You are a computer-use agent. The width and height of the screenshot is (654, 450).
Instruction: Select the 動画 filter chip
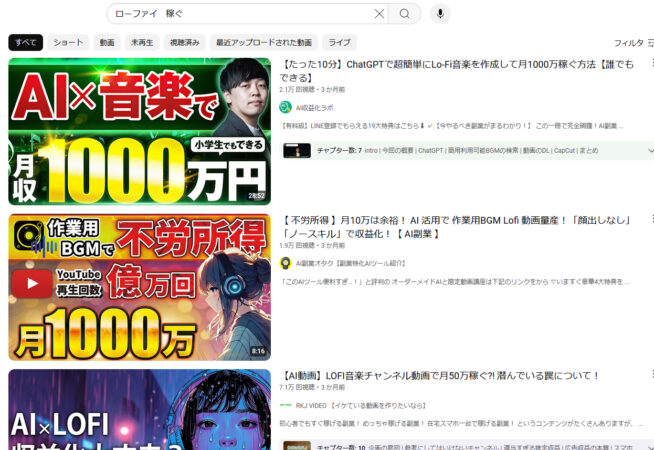(x=107, y=43)
